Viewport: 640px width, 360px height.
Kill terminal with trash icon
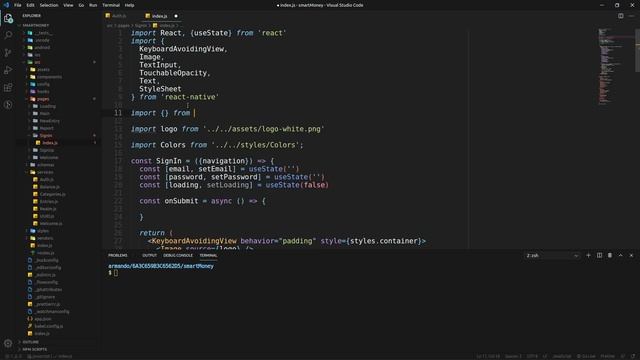[610, 256]
